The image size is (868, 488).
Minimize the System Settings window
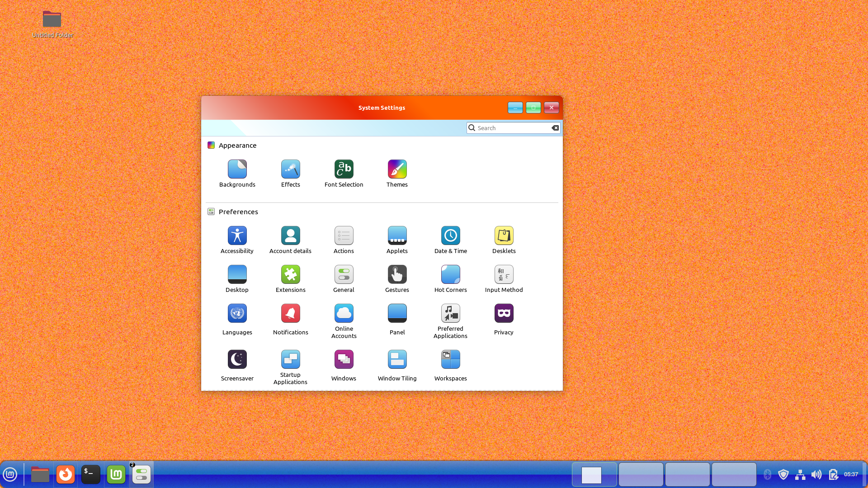[x=515, y=108]
